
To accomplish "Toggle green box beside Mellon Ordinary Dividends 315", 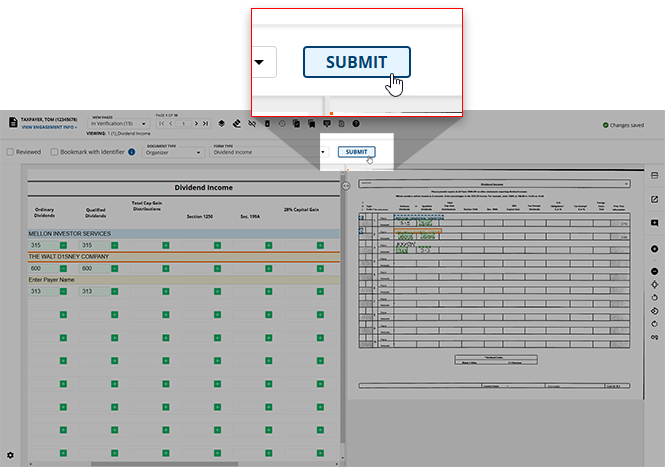I will tap(63, 245).
